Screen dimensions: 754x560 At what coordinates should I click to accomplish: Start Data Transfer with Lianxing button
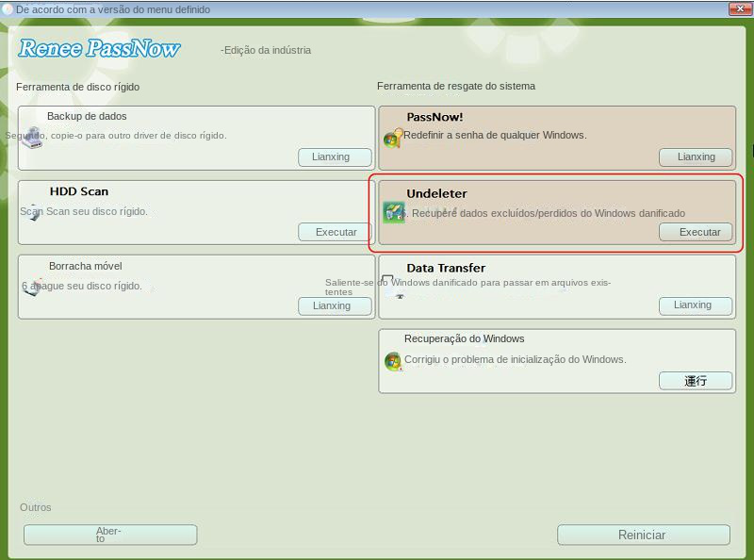[696, 305]
